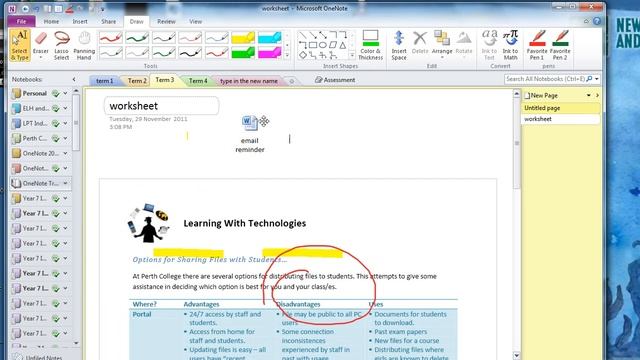Screen dimensions: 640x360
Task: Expand the Insert Shapes gallery
Action: (352, 55)
